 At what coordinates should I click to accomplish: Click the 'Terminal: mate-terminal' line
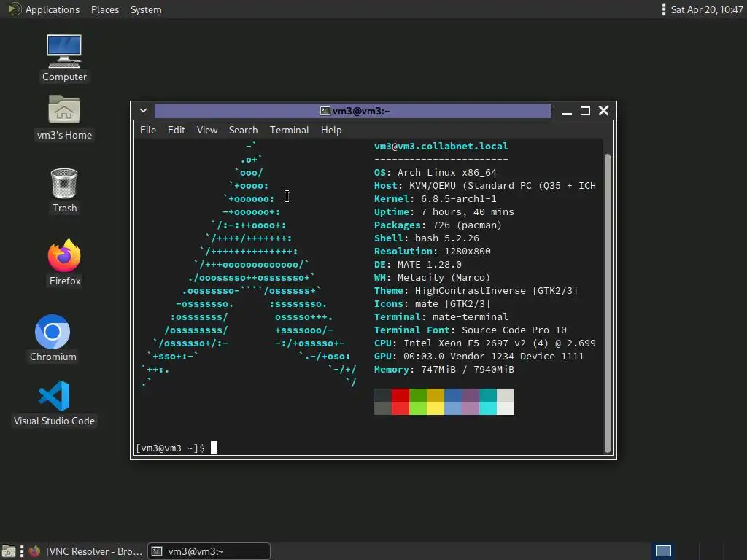441,316
